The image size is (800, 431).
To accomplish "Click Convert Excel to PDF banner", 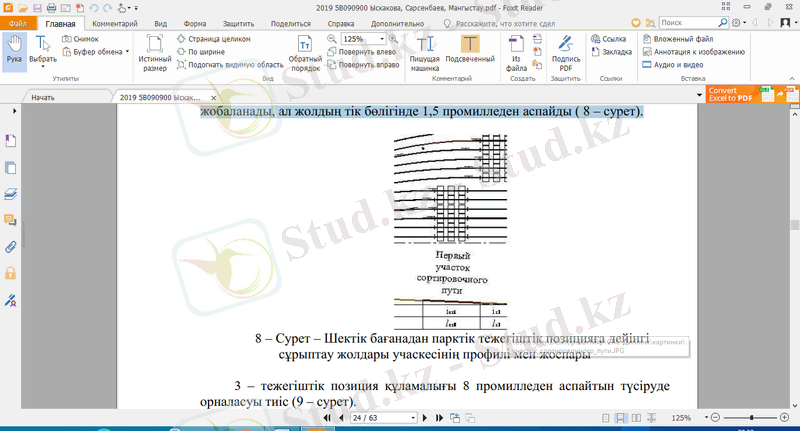I will (753, 94).
